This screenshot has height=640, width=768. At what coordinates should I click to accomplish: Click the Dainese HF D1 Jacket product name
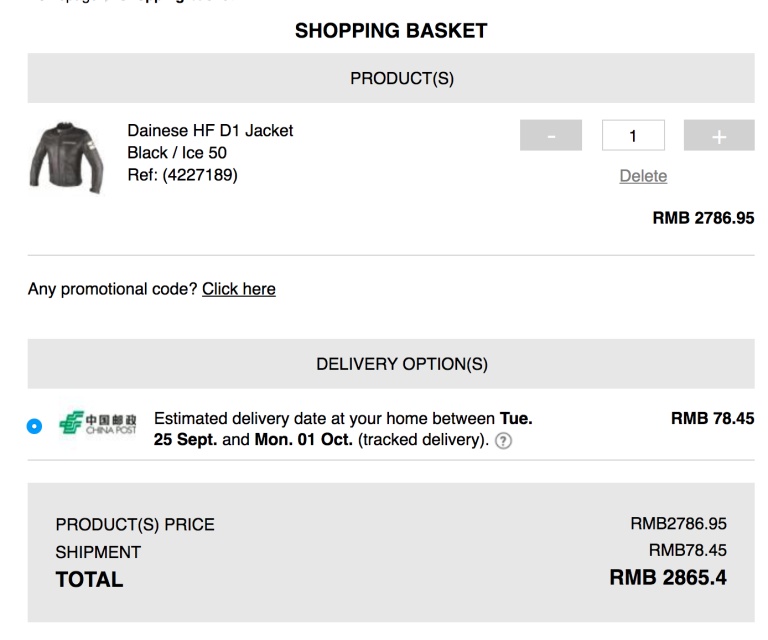click(210, 131)
